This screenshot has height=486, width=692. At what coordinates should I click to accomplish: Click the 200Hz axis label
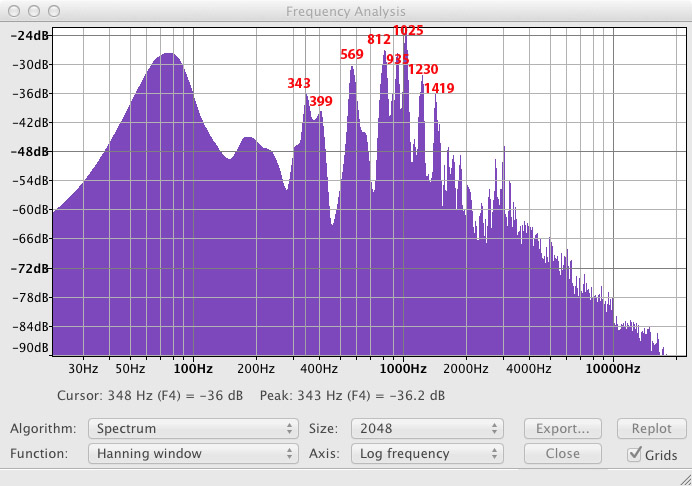256,369
